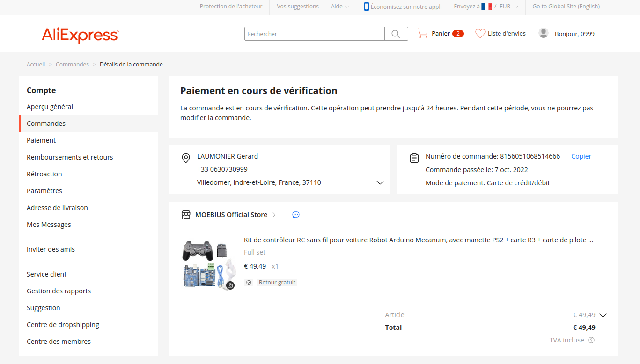Expand the Article price breakdown

[603, 315]
